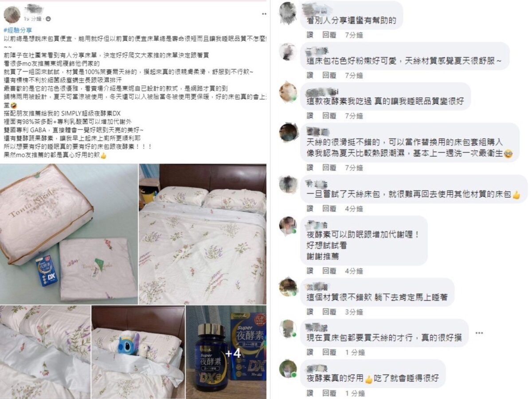This screenshot has height=399, width=532.
Task: Like the 這個材質很不錯欸 comment
Action: click(310, 312)
